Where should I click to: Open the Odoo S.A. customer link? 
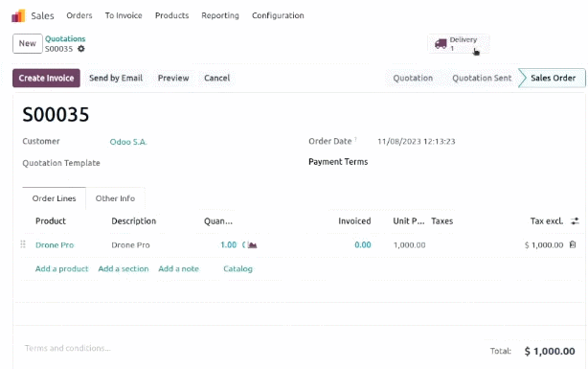point(128,142)
